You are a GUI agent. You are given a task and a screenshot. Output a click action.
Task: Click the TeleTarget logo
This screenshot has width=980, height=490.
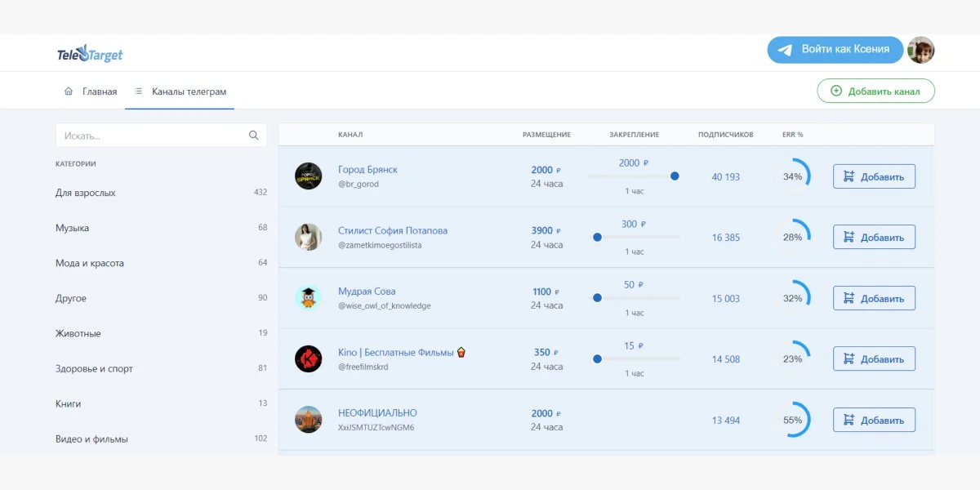90,54
